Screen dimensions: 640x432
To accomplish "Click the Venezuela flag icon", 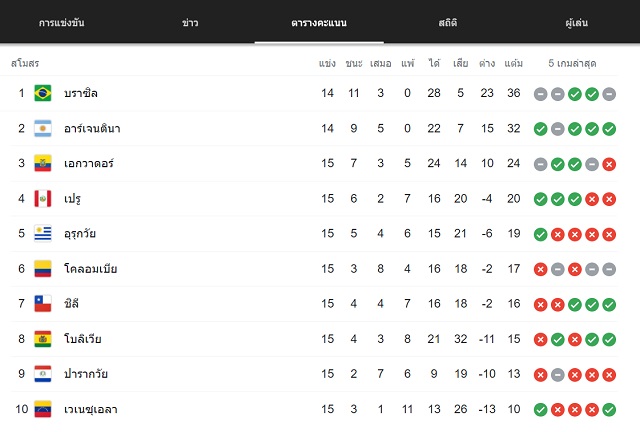I will click(43, 409).
